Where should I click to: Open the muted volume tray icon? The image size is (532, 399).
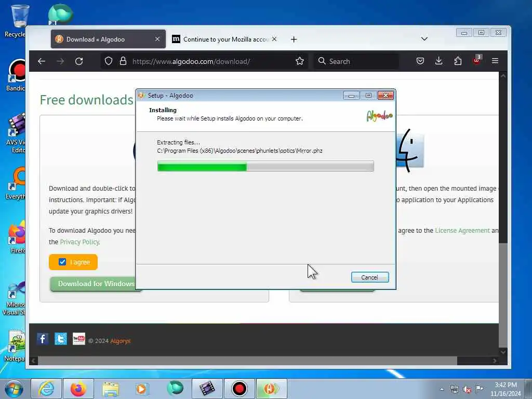coord(467,390)
